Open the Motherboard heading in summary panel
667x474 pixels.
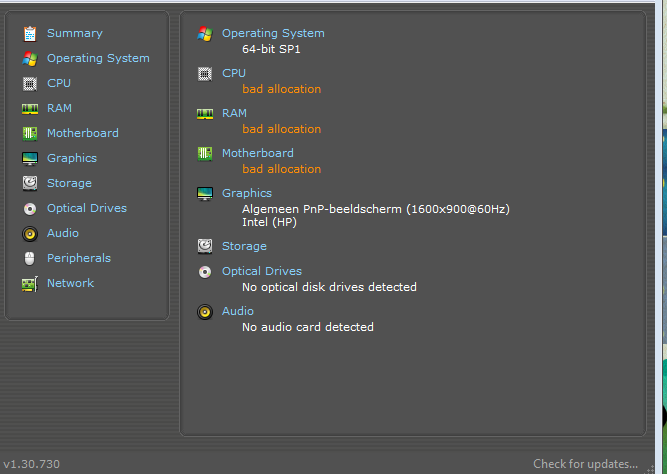point(258,153)
